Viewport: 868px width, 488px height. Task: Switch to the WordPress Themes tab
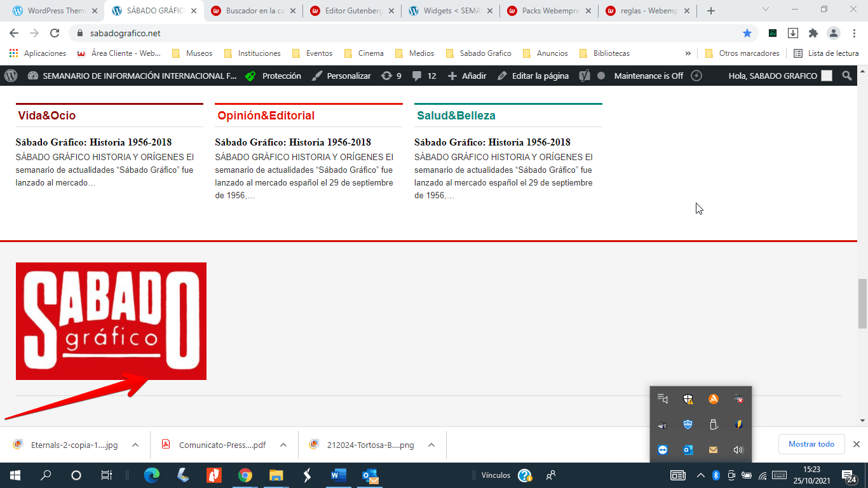tap(55, 11)
